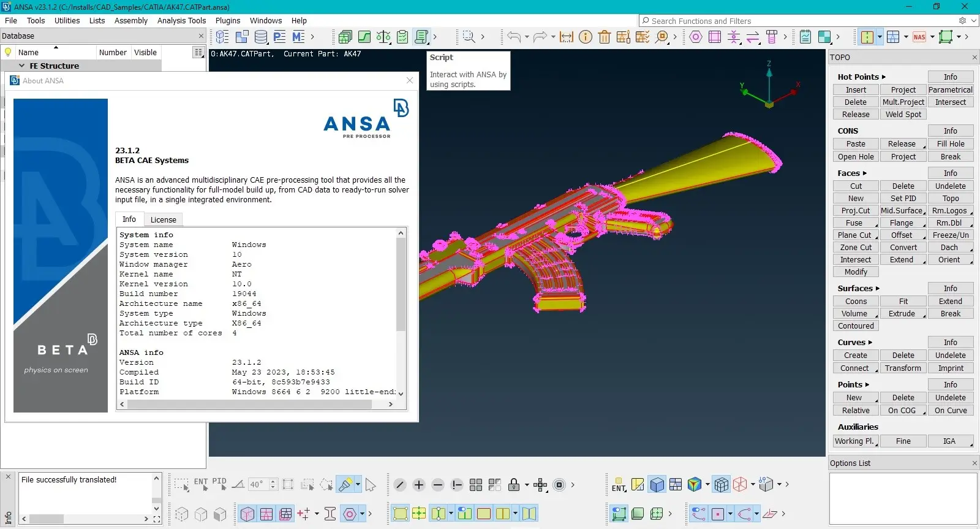Viewport: 980px width, 529px height.
Task: Increase the angle value with up stepper
Action: 274,481
